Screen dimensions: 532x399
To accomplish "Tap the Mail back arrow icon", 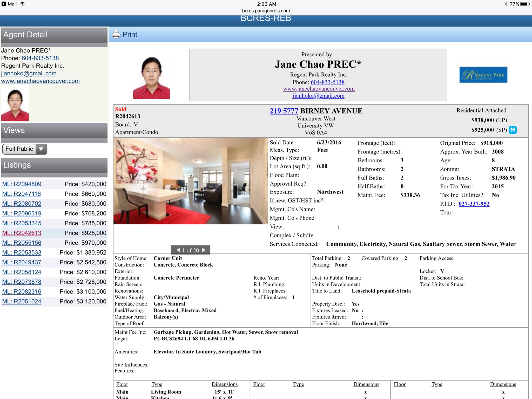I will [x=4, y=4].
